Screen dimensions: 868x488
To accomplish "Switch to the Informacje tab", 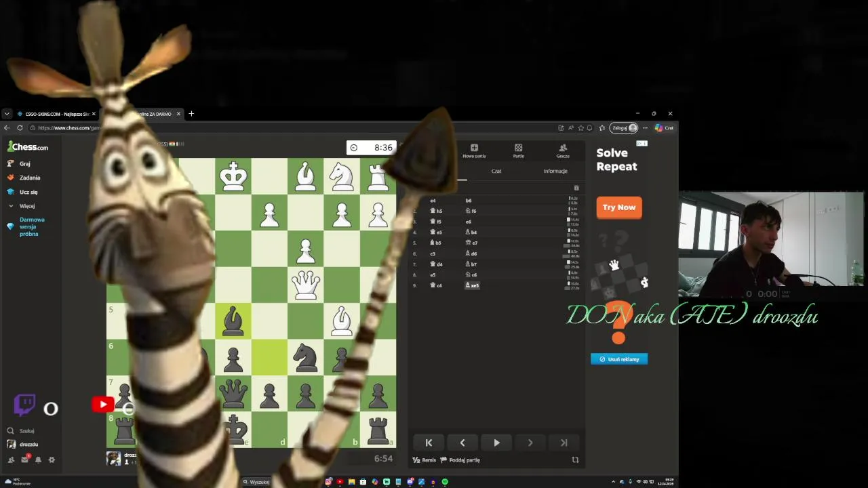I will [555, 171].
